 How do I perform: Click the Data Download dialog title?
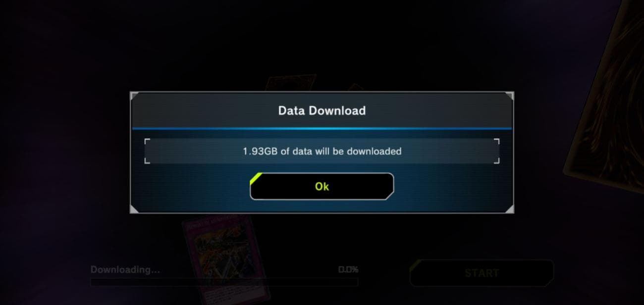322,110
